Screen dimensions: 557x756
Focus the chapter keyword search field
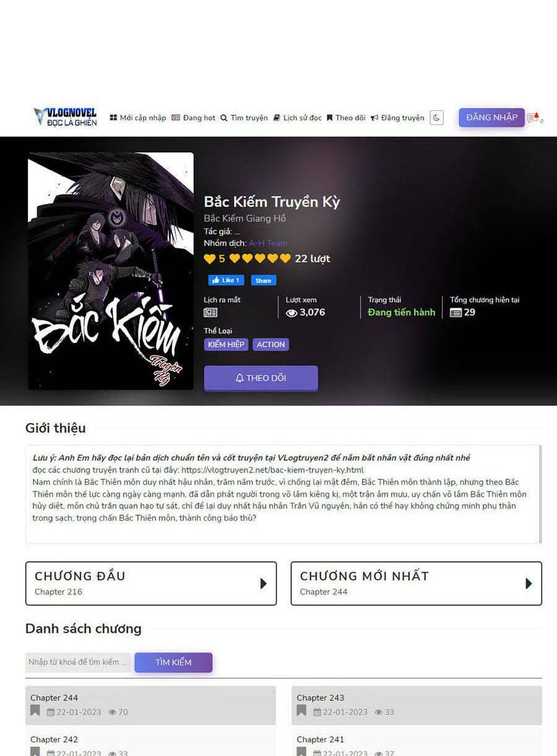click(78, 662)
